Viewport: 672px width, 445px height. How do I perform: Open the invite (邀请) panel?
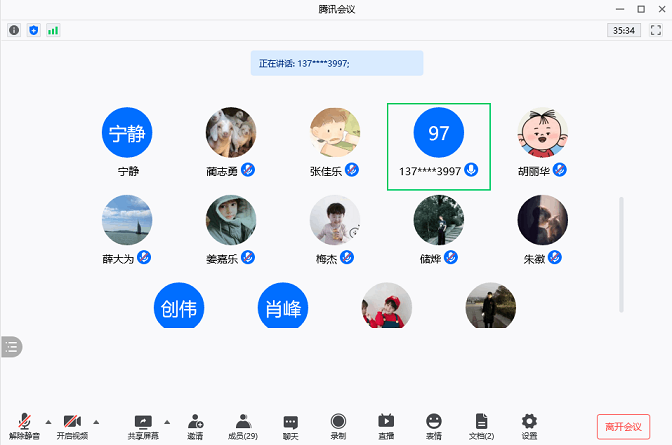(x=195, y=426)
